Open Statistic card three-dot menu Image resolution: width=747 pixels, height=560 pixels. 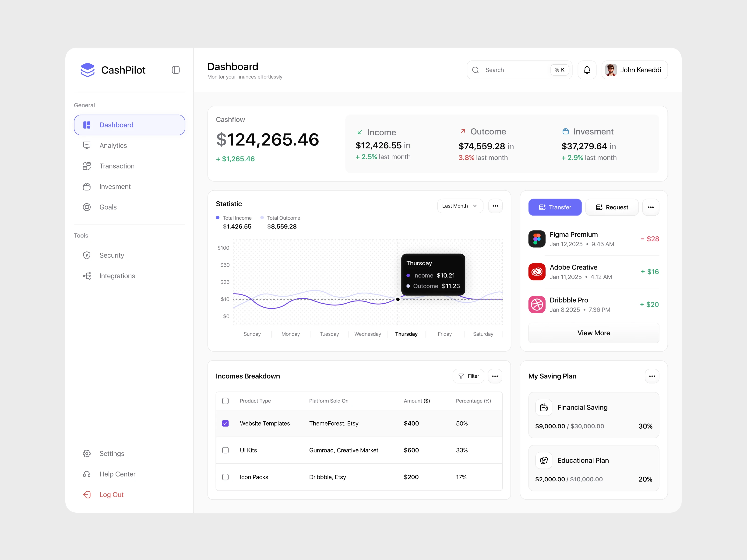point(495,206)
